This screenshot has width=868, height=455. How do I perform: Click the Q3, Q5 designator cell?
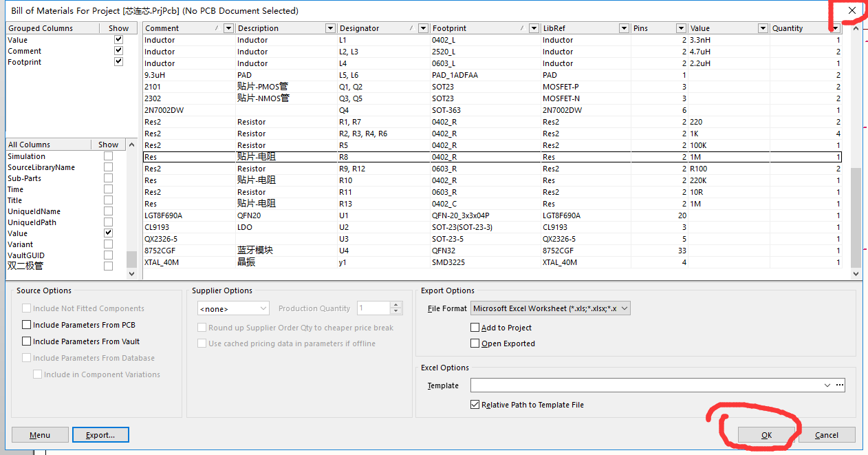pyautogui.click(x=383, y=98)
